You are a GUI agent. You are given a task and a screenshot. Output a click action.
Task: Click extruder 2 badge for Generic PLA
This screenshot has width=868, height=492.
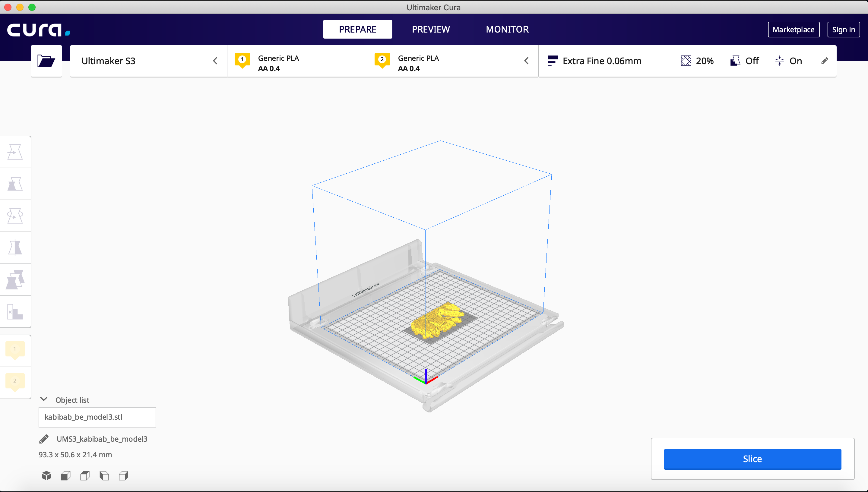pyautogui.click(x=382, y=60)
